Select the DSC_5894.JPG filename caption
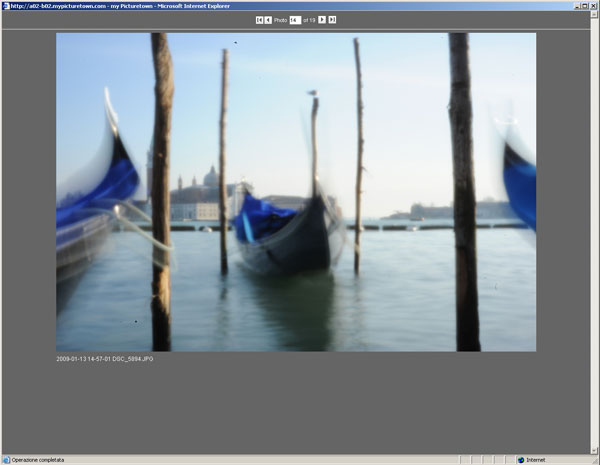This screenshot has width=600, height=465. [x=104, y=359]
